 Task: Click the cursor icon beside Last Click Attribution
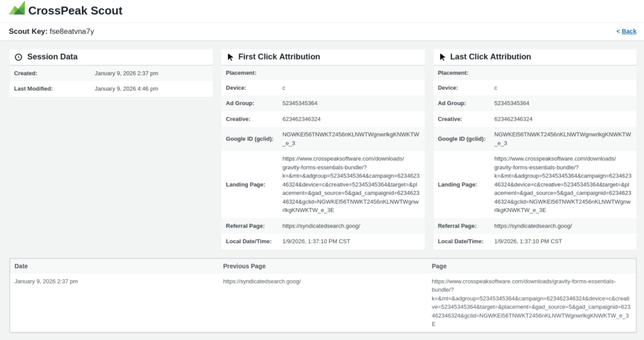point(442,57)
